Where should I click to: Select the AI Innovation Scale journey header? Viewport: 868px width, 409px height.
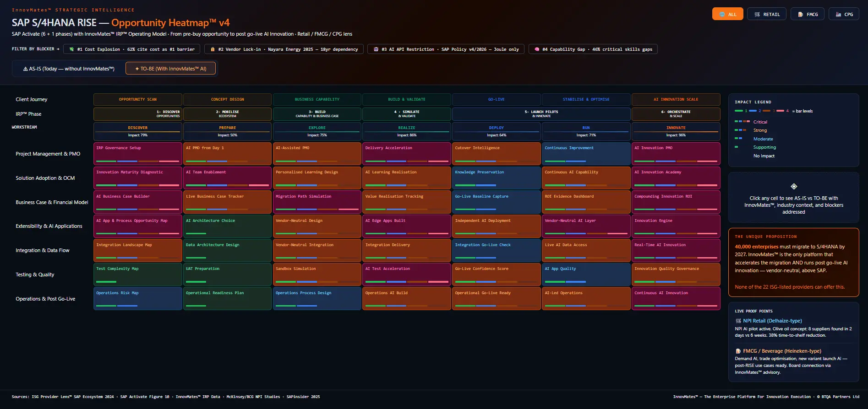point(676,99)
